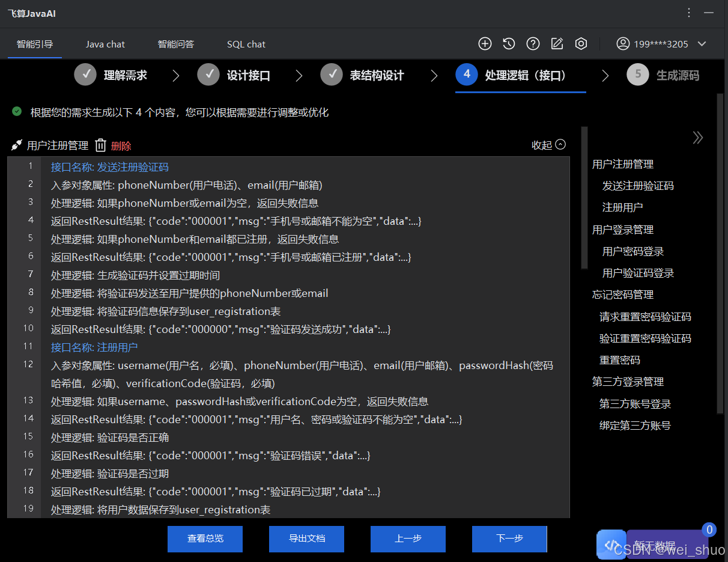Select 验证重置密码验证码 in the outline
This screenshot has height=562, width=728.
(645, 338)
